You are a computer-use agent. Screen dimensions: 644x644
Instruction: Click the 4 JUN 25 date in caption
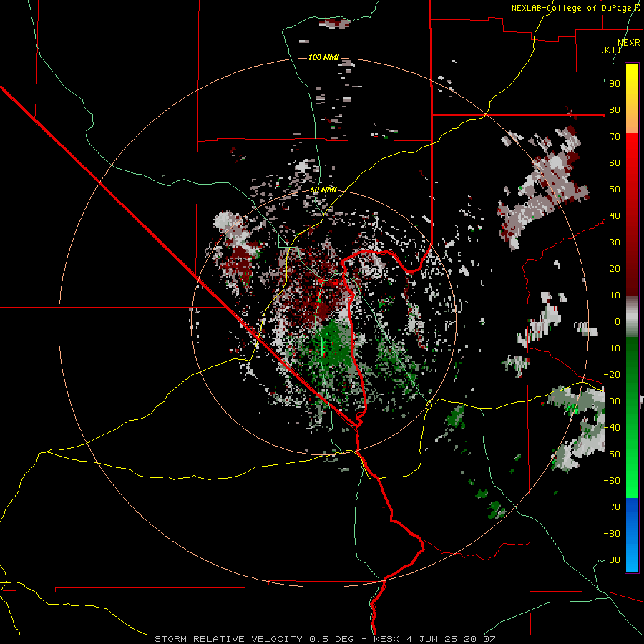point(432,639)
